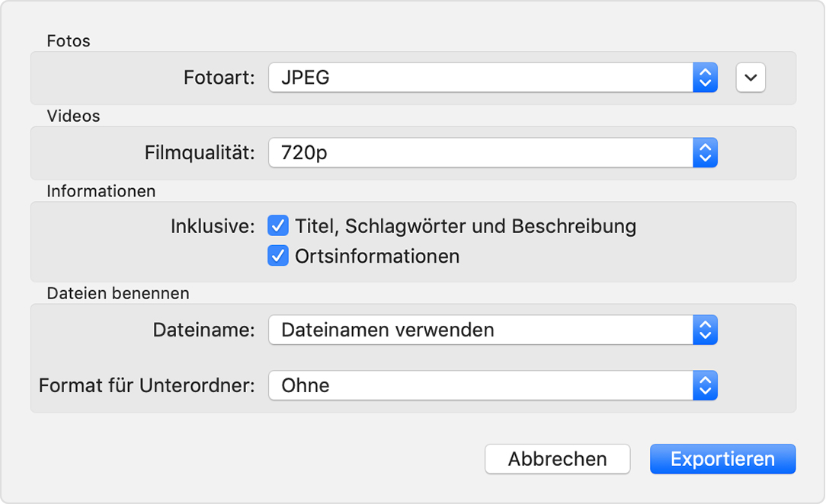The width and height of the screenshot is (826, 504).
Task: Click the 'Filmqualität:' field label
Action: click(x=200, y=152)
